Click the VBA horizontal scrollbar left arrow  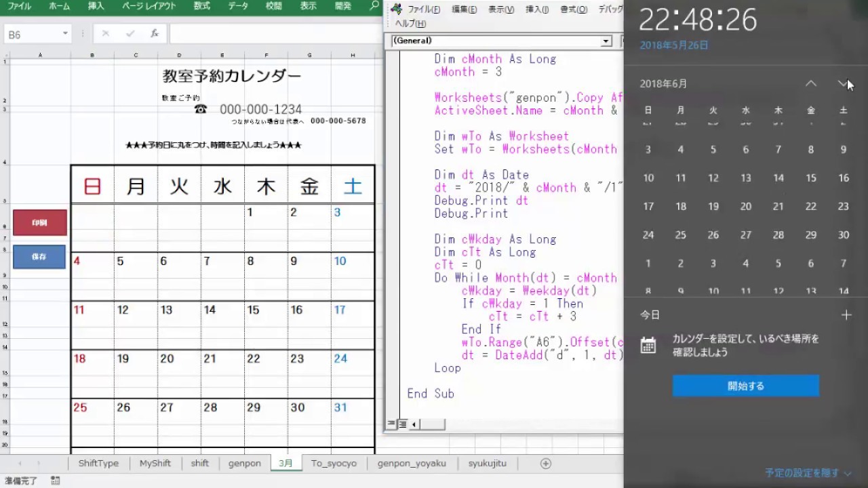point(415,424)
